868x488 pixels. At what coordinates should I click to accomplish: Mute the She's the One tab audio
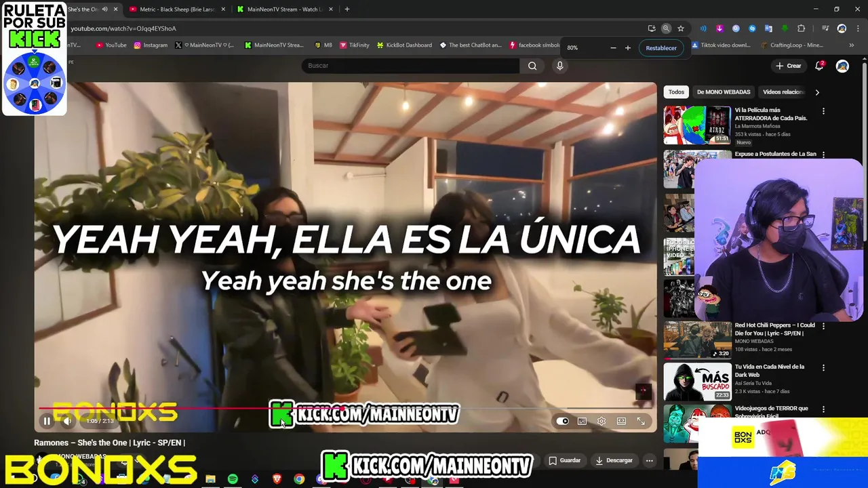(104, 9)
